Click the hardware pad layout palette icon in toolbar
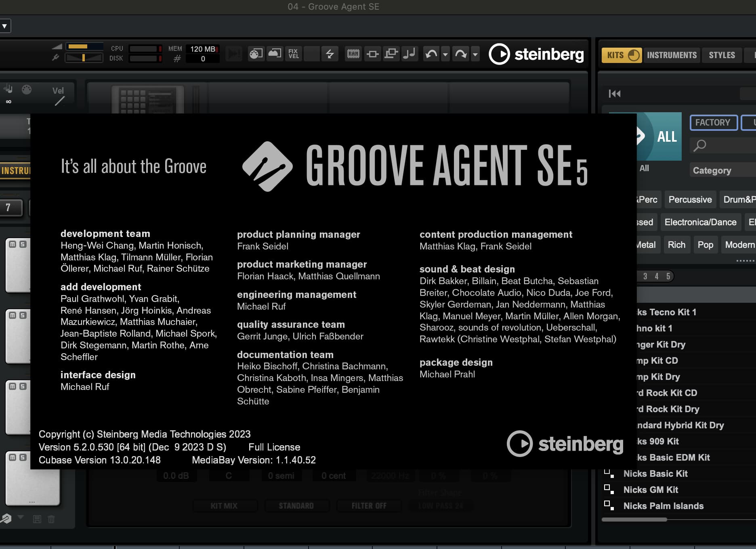 (x=256, y=54)
